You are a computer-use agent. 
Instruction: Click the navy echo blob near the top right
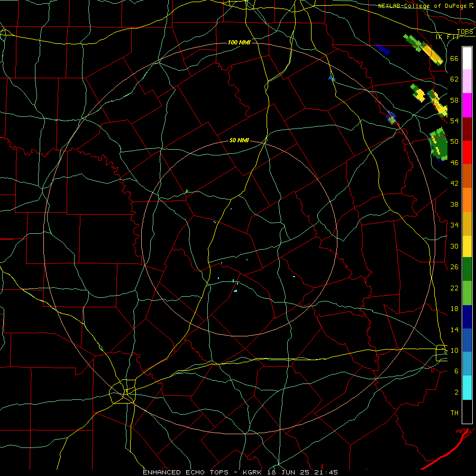[383, 50]
